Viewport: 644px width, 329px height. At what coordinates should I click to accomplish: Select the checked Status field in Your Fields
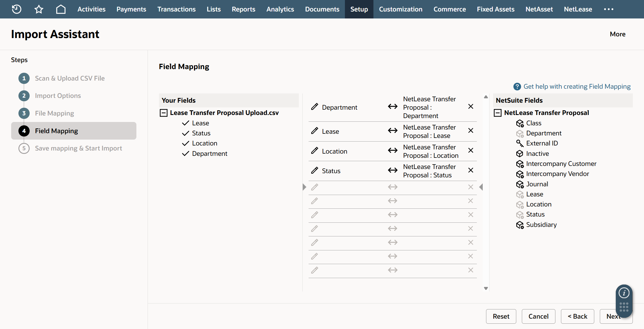(201, 133)
